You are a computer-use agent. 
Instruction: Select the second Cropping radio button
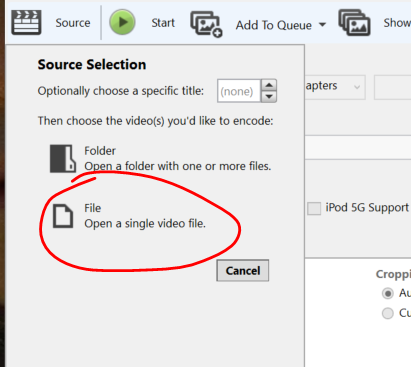(388, 313)
